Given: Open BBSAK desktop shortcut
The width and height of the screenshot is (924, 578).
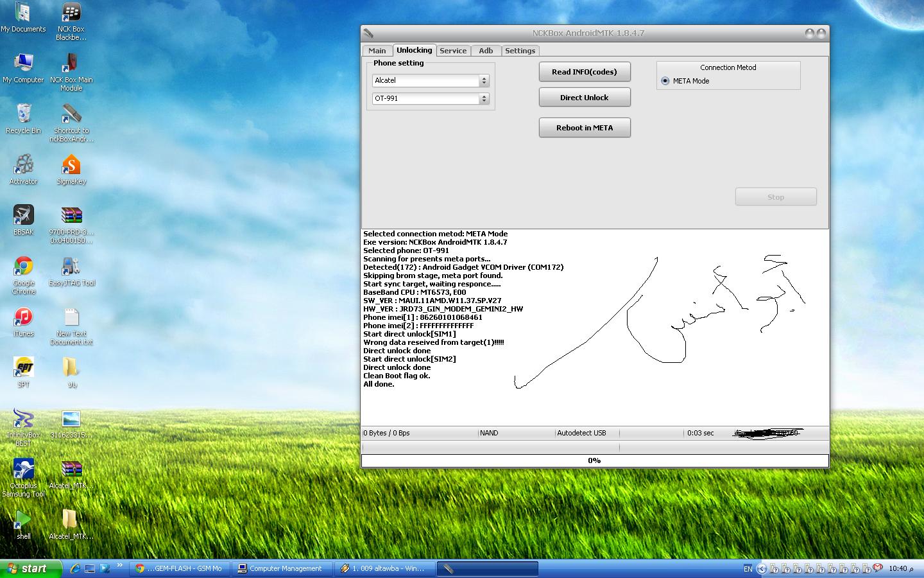Looking at the screenshot, I should 23,220.
